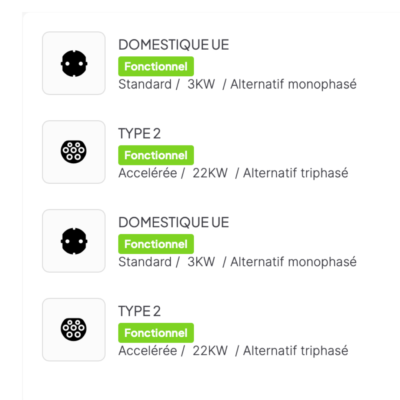400x400 pixels.
Task: Click the first Type 2 connector icon
Action: 74,152
